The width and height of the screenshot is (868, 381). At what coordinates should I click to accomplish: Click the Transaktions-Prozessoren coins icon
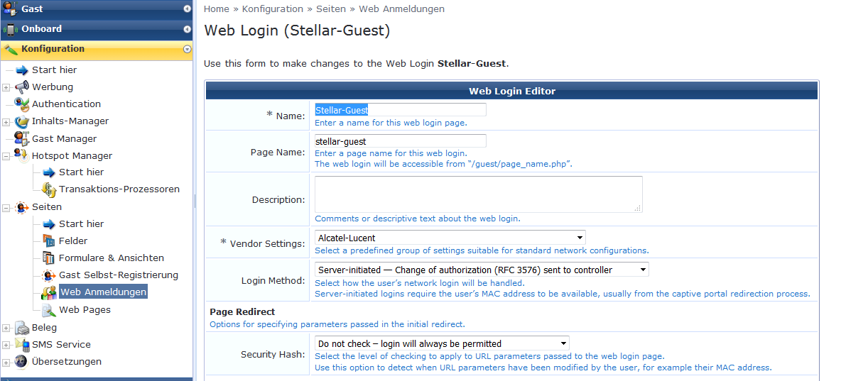tap(49, 189)
